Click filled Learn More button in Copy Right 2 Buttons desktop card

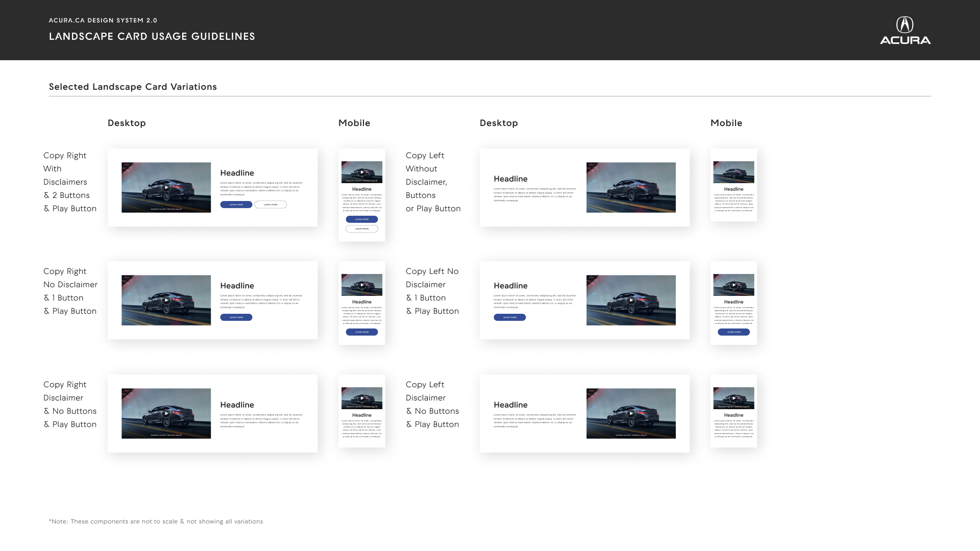pos(236,205)
